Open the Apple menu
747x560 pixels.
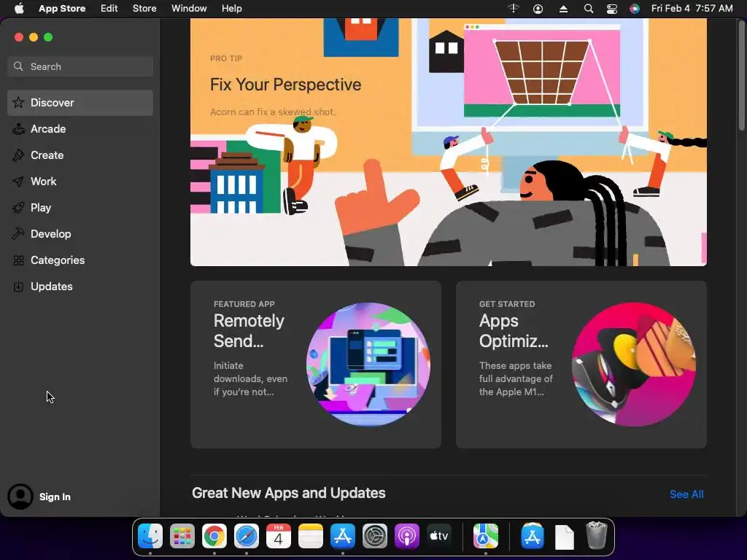[19, 8]
